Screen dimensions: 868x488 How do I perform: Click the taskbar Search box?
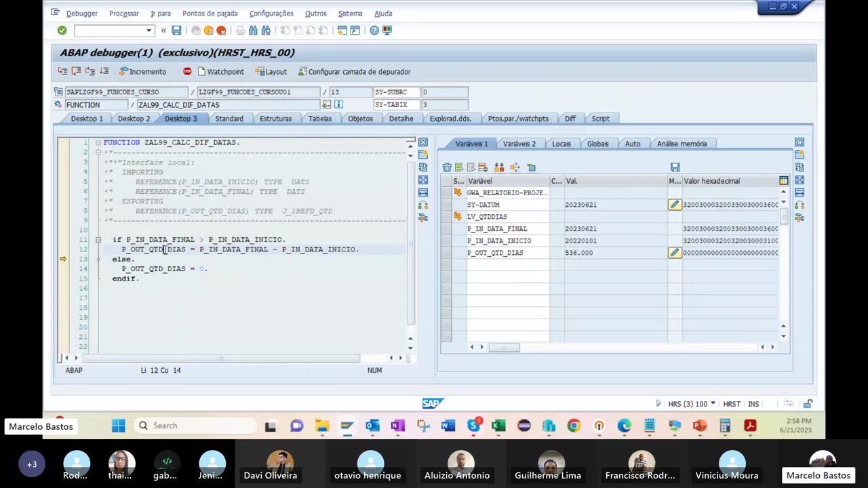coord(195,426)
